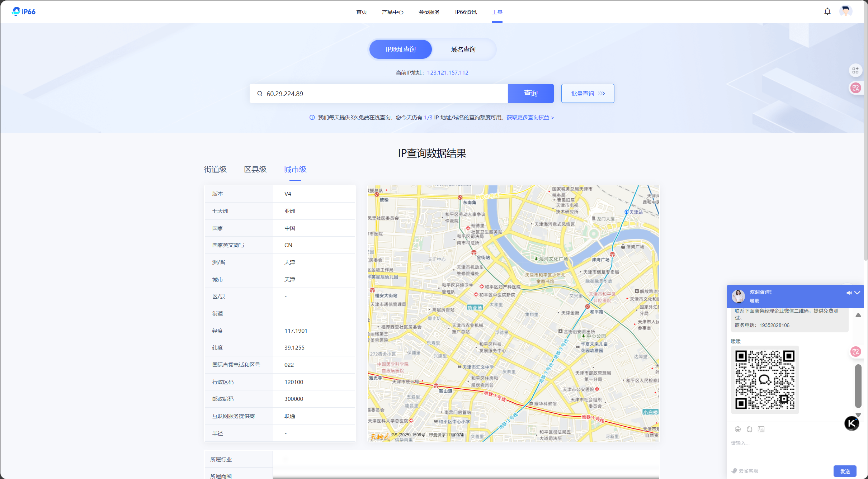This screenshot has width=868, height=479.
Task: Click the image upload icon in the chat
Action: pos(761,429)
